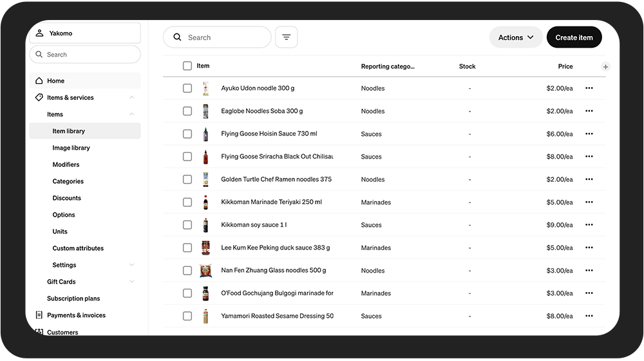Open Subscription plans in the sidebar

click(x=73, y=298)
